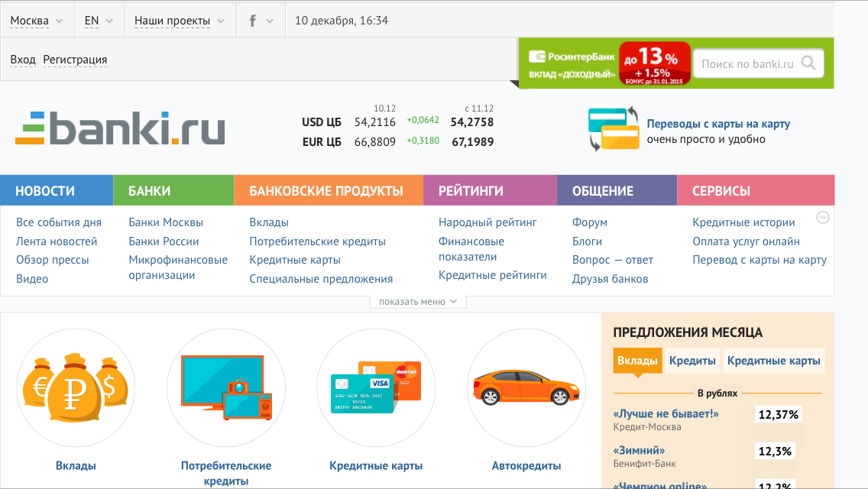This screenshot has height=489, width=868.
Task: Open the НОВОСТИ menu section
Action: 57,190
